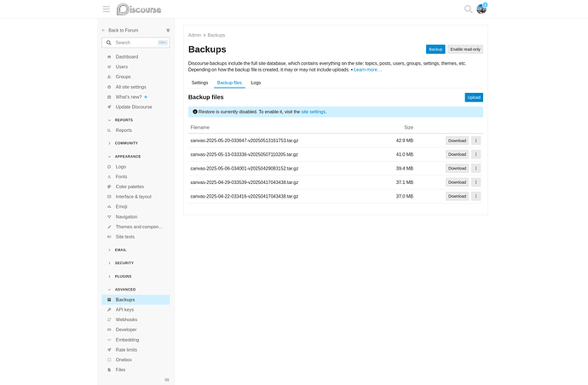Viewport: 588px width, 385px height.
Task: Click the Reports chart icon
Action: [109, 130]
